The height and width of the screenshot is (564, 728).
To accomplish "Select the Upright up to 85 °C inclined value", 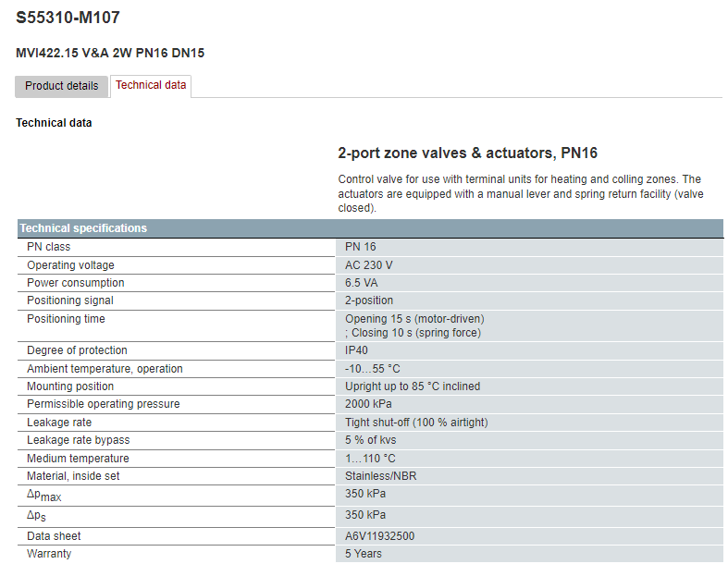I will 413,386.
